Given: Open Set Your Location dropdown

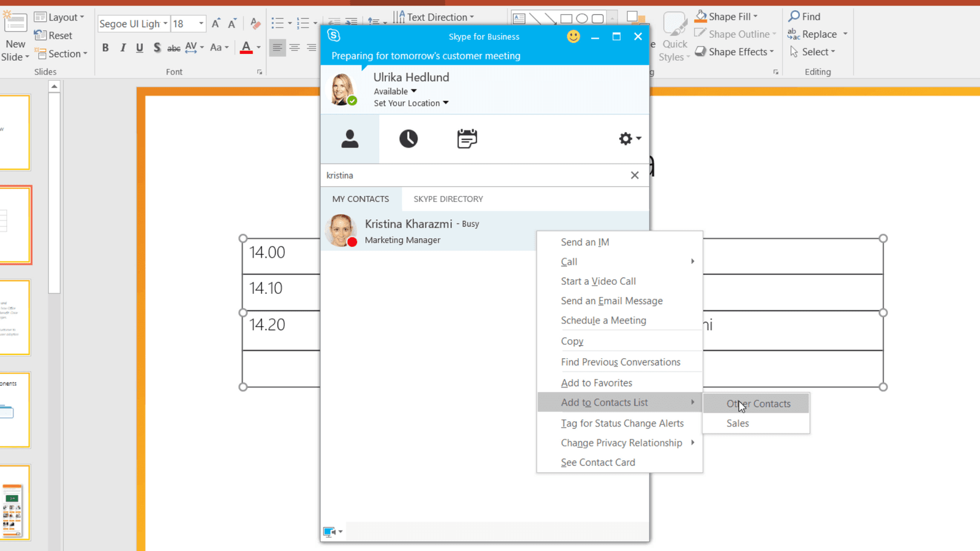Looking at the screenshot, I should click(x=411, y=103).
